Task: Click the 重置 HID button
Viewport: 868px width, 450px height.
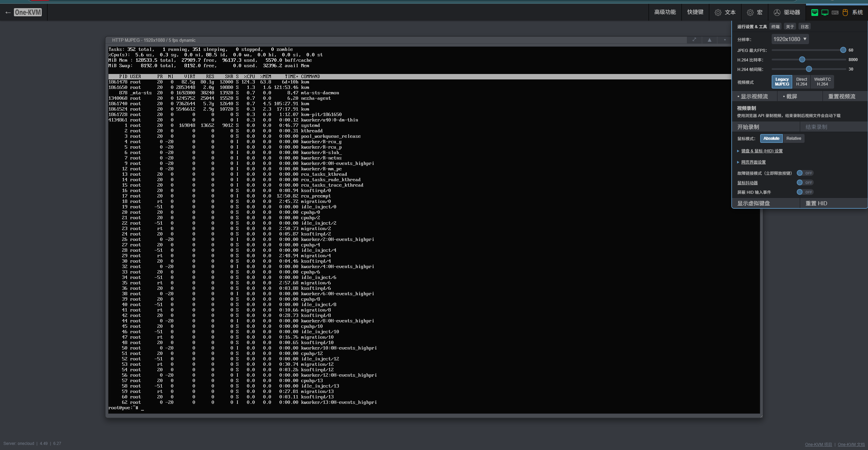Action: 816,203
